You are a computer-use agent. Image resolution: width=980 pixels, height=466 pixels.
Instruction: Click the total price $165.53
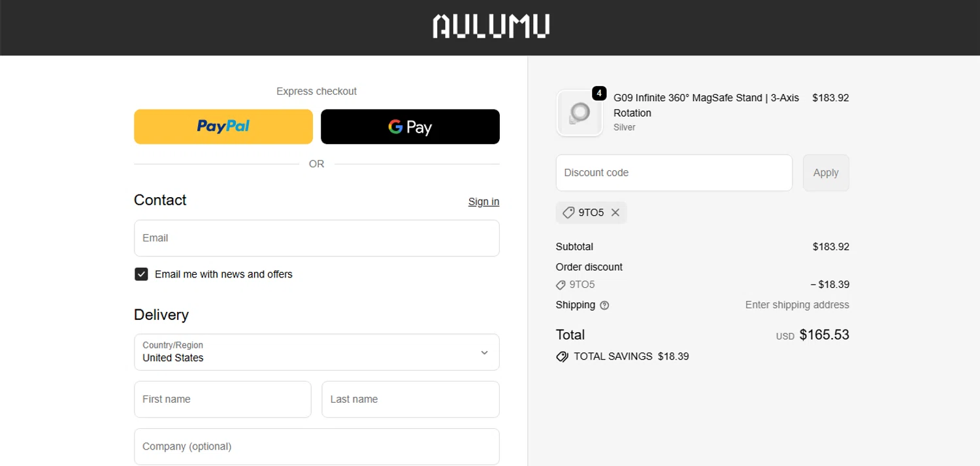[x=825, y=335]
